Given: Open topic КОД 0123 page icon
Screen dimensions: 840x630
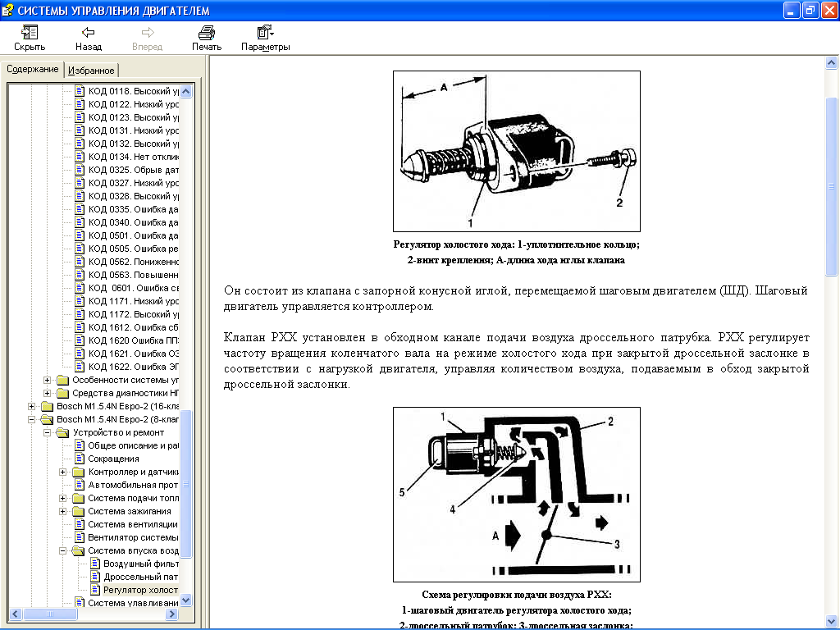Looking at the screenshot, I should (x=80, y=117).
